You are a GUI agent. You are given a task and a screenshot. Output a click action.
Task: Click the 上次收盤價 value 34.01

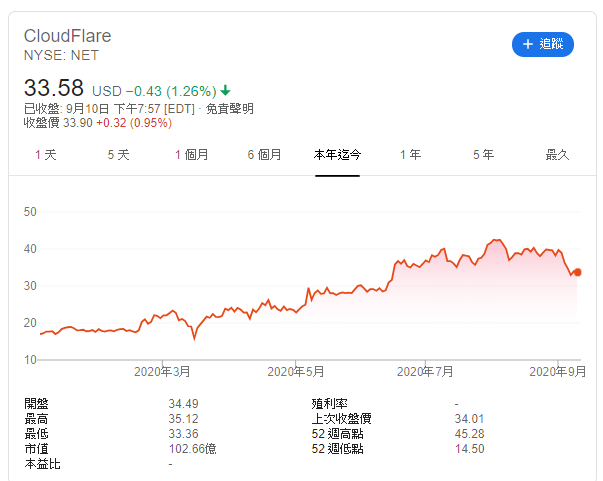[x=469, y=419]
